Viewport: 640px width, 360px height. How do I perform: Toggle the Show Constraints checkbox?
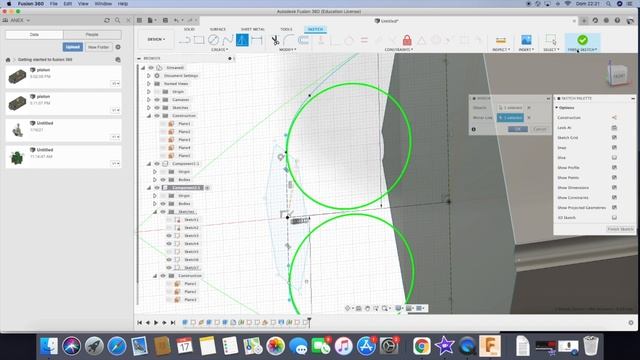[614, 198]
